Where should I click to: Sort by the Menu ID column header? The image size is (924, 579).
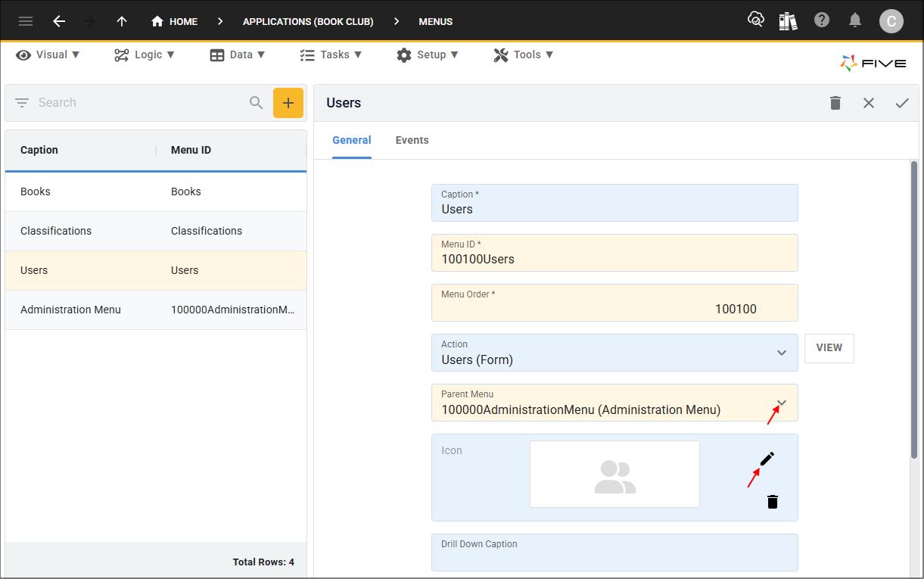[191, 150]
